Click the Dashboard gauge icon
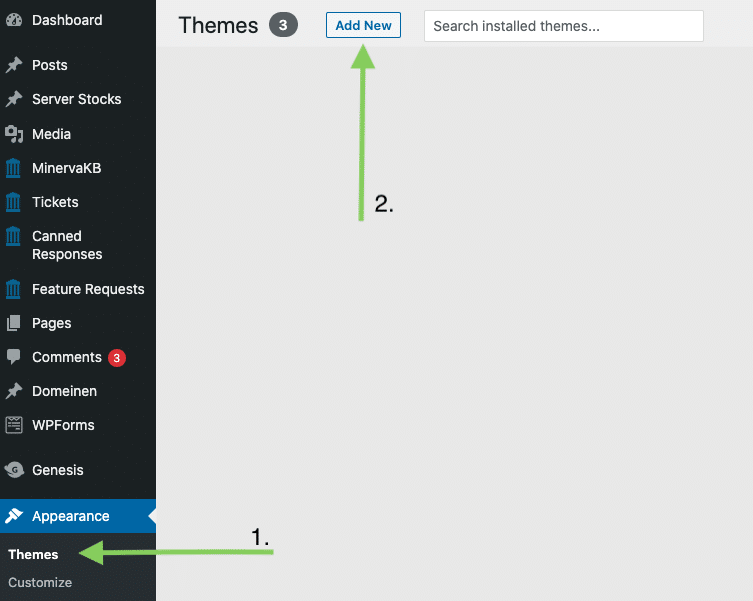 tap(14, 20)
